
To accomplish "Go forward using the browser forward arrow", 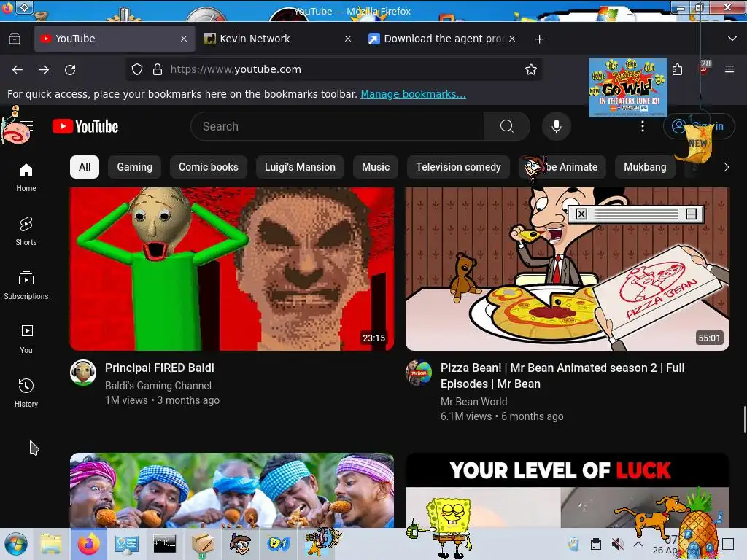I will (44, 69).
